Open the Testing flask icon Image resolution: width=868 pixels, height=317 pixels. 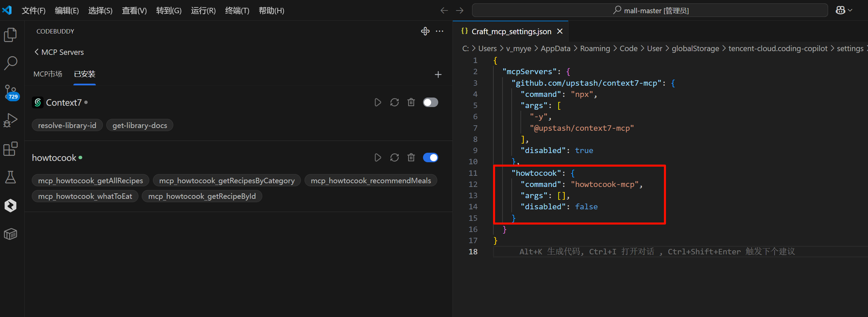point(10,177)
